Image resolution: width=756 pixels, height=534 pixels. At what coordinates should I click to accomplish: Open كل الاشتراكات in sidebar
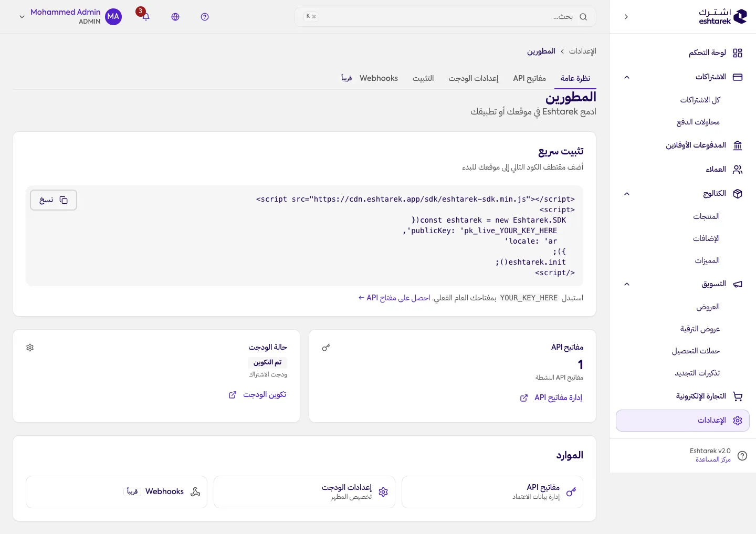[x=700, y=100]
